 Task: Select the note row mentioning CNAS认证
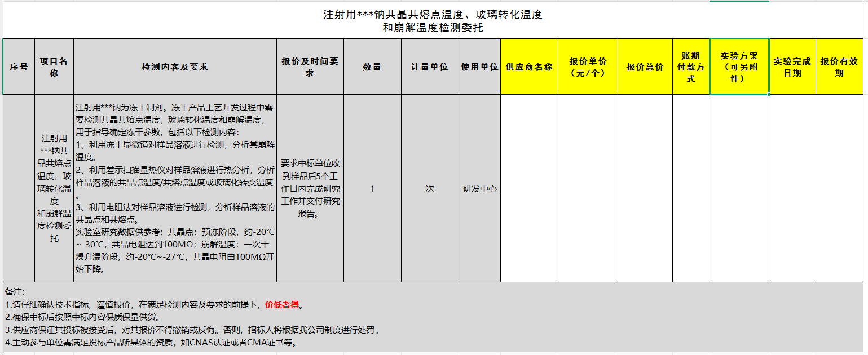[x=151, y=343]
